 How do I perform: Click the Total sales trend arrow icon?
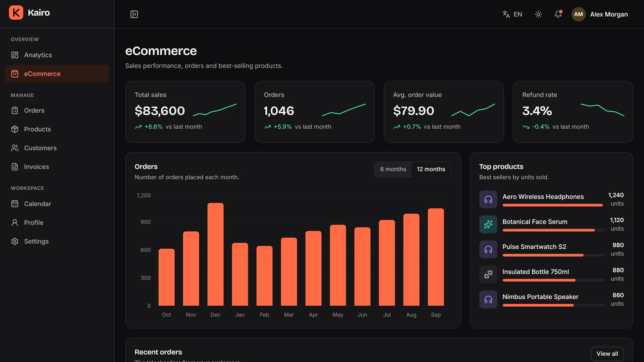(x=138, y=127)
